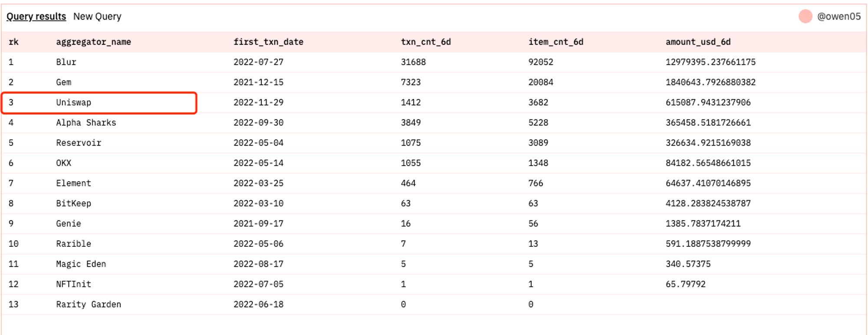Select the OKX first_txn_date value 2022-05-14
This screenshot has height=335, width=868.
[258, 163]
